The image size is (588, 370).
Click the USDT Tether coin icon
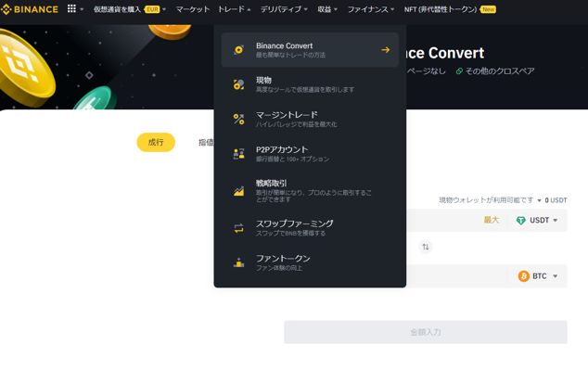(x=521, y=221)
